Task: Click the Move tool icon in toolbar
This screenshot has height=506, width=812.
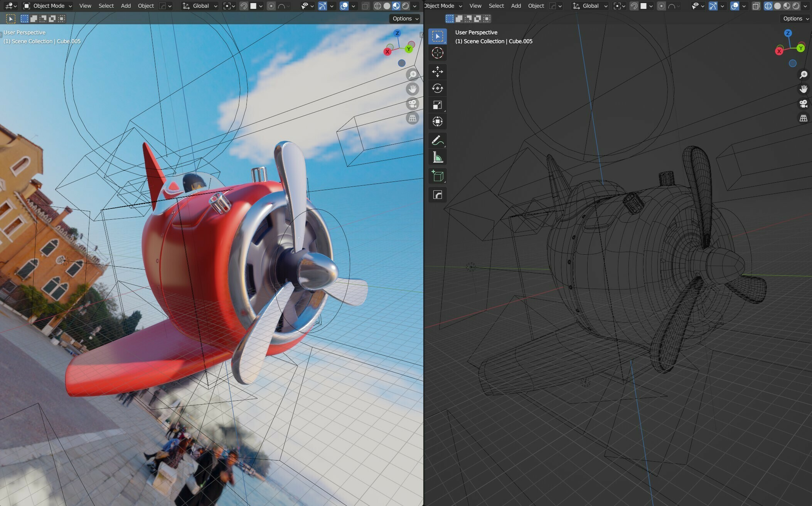Action: point(437,71)
